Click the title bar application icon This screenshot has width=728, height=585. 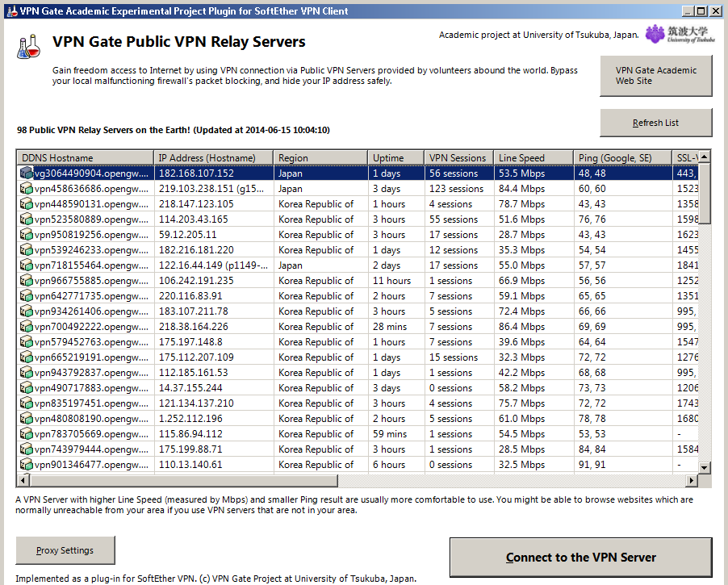tap(13, 10)
